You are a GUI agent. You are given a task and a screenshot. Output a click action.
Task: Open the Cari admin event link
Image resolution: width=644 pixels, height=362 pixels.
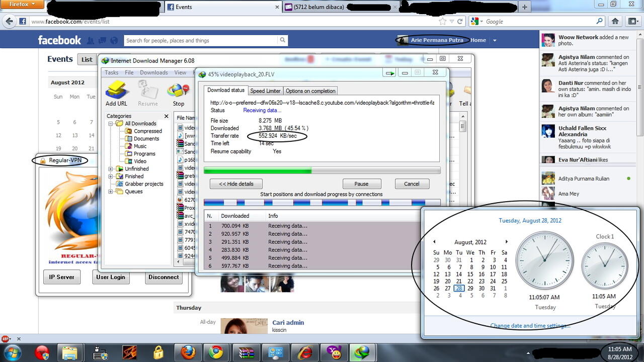tap(288, 323)
